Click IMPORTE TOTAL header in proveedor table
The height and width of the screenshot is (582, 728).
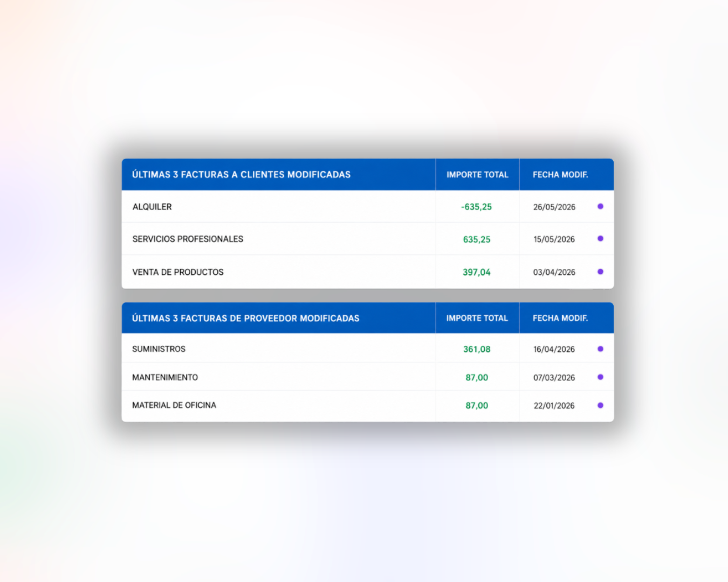point(477,318)
